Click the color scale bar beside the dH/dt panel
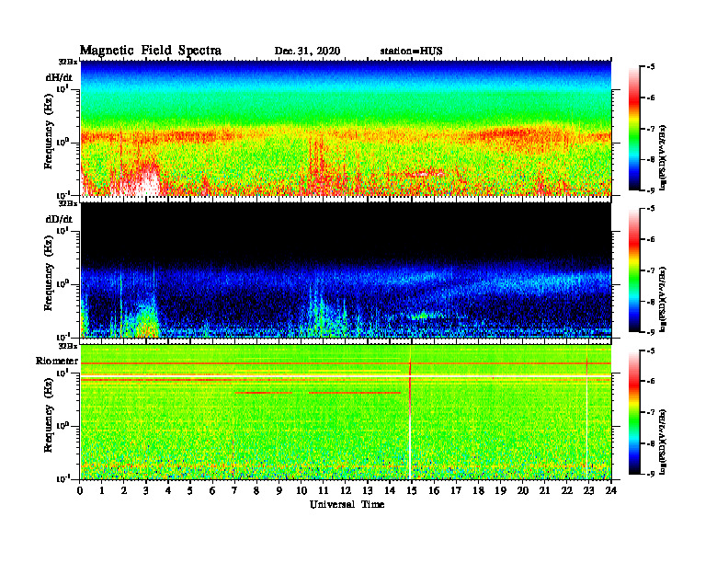728x563 pixels. (x=634, y=129)
